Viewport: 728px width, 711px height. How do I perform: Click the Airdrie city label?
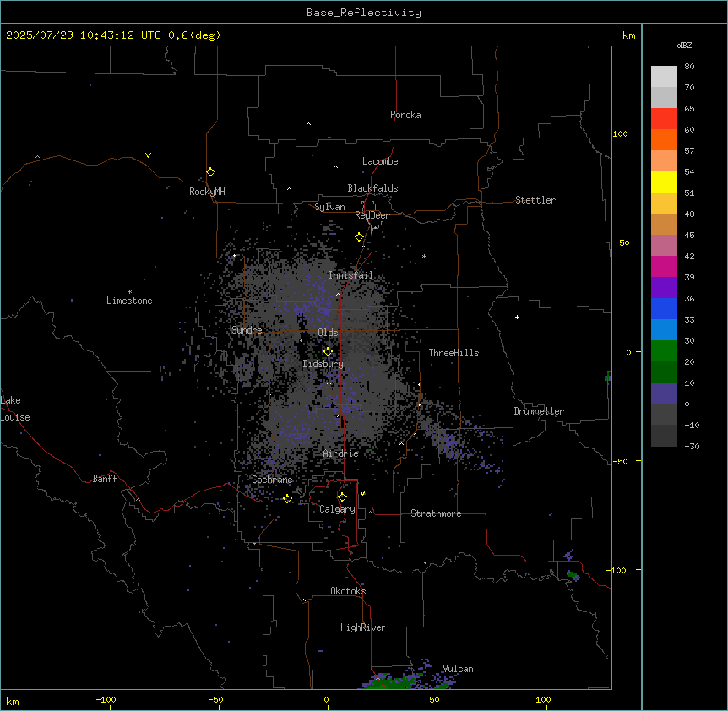click(341, 453)
